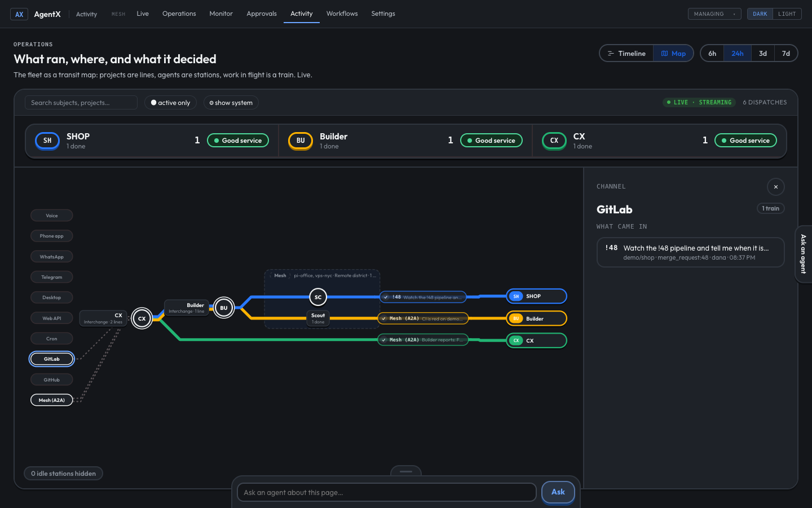The height and width of the screenshot is (508, 812).
Task: Open the MANAGING dropdown
Action: pyautogui.click(x=714, y=14)
